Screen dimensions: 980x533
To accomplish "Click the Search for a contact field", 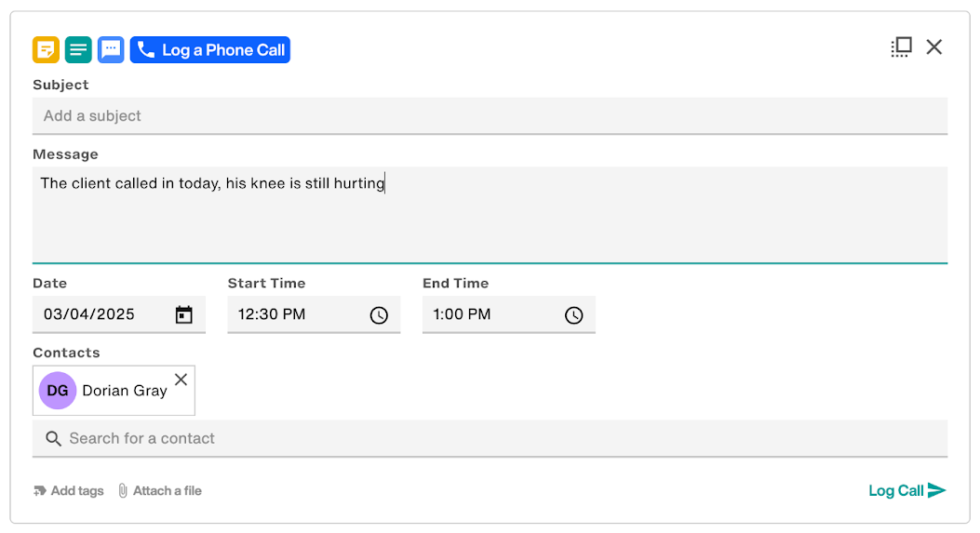I will click(x=490, y=438).
